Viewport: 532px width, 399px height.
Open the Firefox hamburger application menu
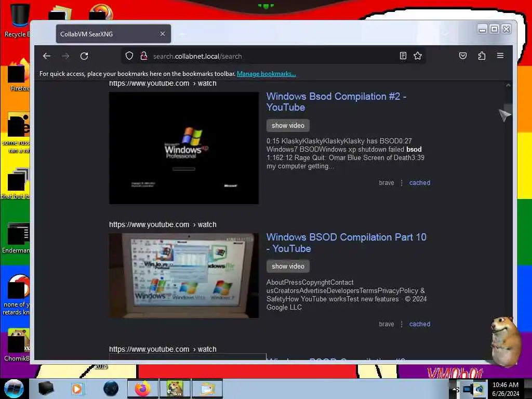[500, 56]
